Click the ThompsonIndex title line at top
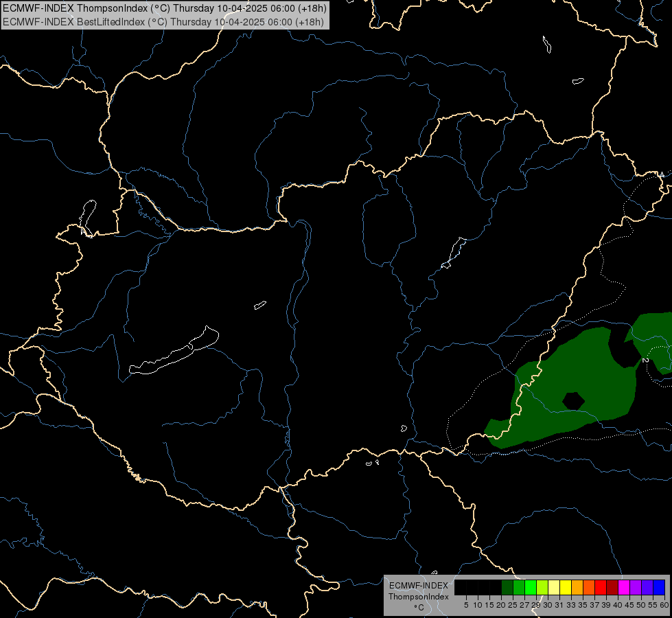 click(x=165, y=8)
